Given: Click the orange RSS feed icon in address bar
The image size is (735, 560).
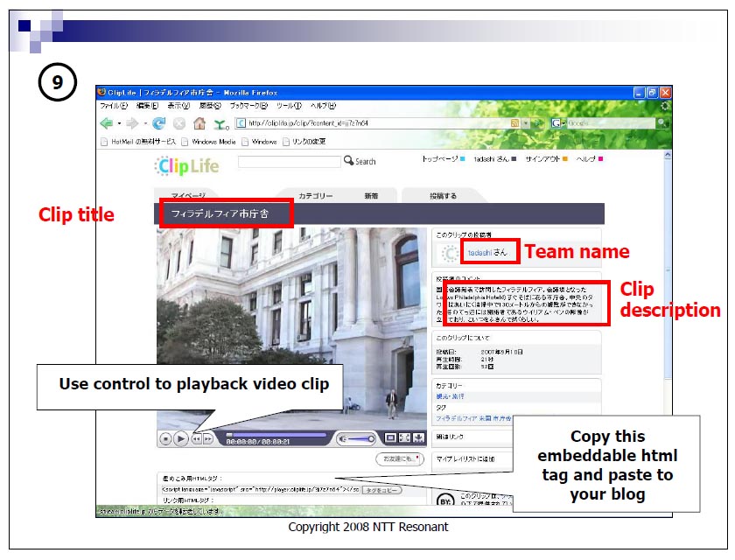Looking at the screenshot, I should [x=514, y=123].
